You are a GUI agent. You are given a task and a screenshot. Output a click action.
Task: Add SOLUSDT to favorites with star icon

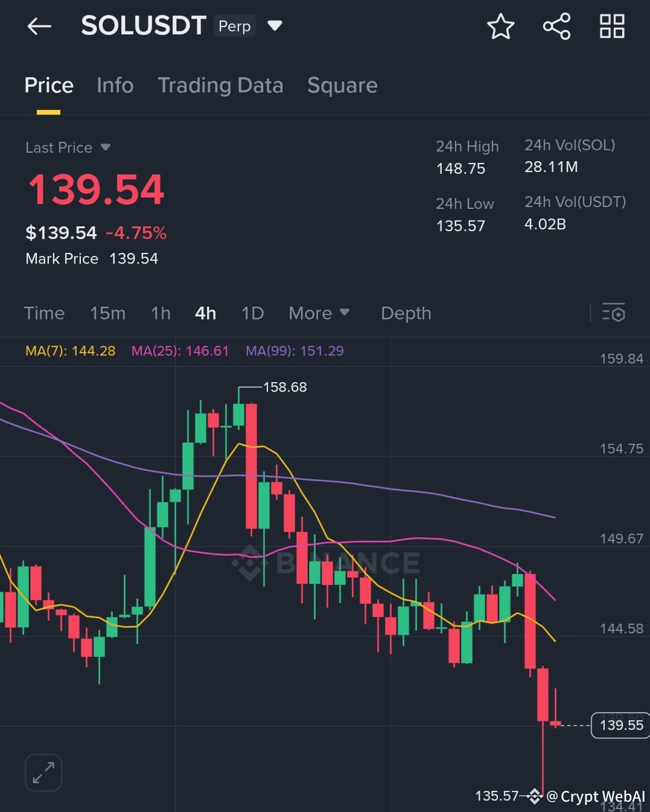(500, 27)
